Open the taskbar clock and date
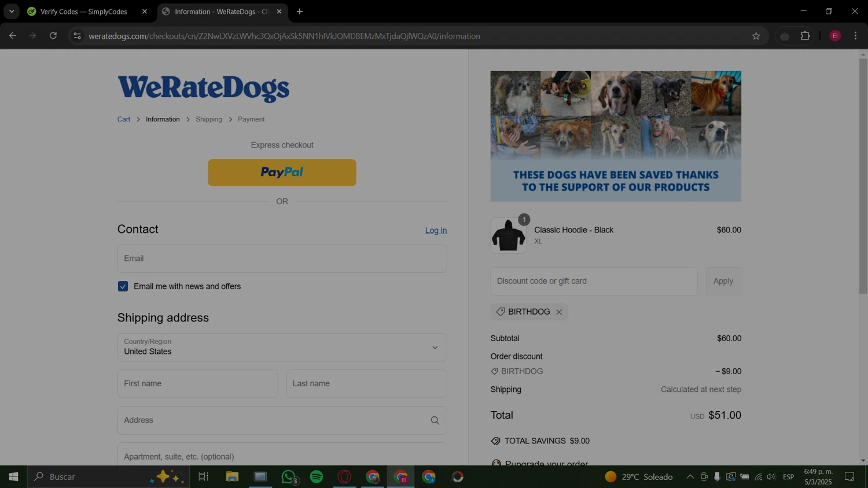This screenshot has width=868, height=488. pyautogui.click(x=818, y=477)
